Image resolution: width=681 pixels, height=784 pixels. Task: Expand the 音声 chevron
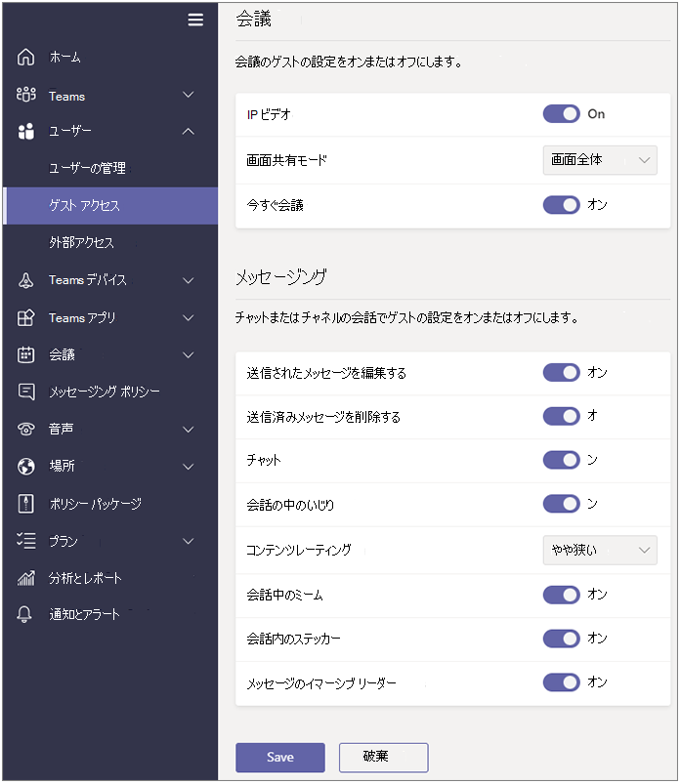point(189,430)
